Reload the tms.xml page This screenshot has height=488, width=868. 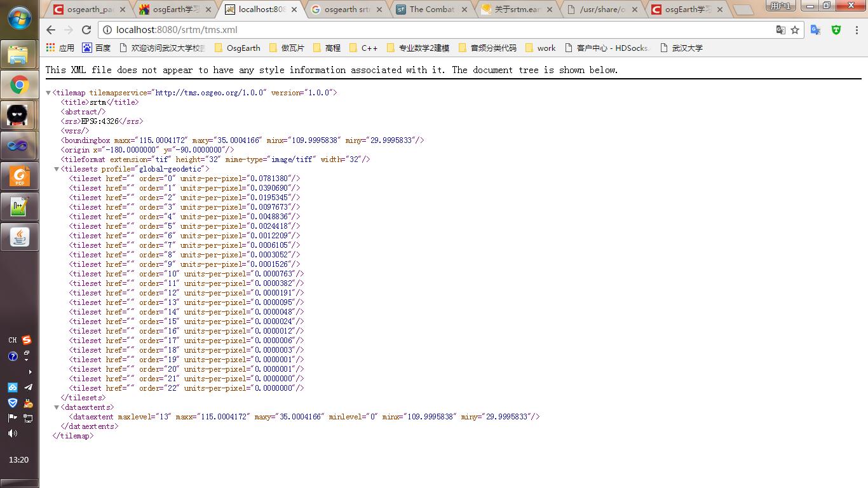[86, 30]
